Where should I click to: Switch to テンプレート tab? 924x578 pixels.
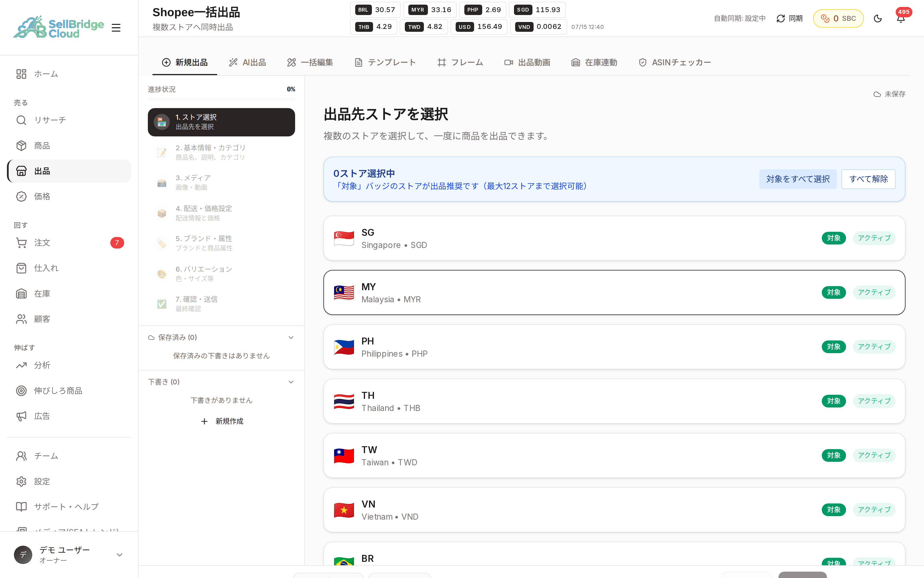tap(385, 62)
